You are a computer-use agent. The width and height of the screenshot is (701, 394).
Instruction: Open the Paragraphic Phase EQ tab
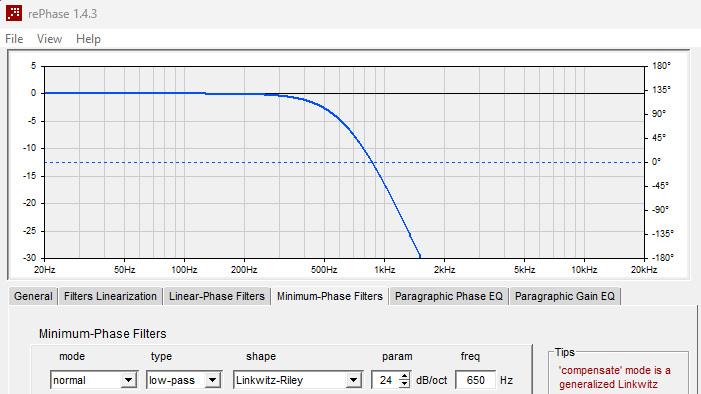pos(449,296)
